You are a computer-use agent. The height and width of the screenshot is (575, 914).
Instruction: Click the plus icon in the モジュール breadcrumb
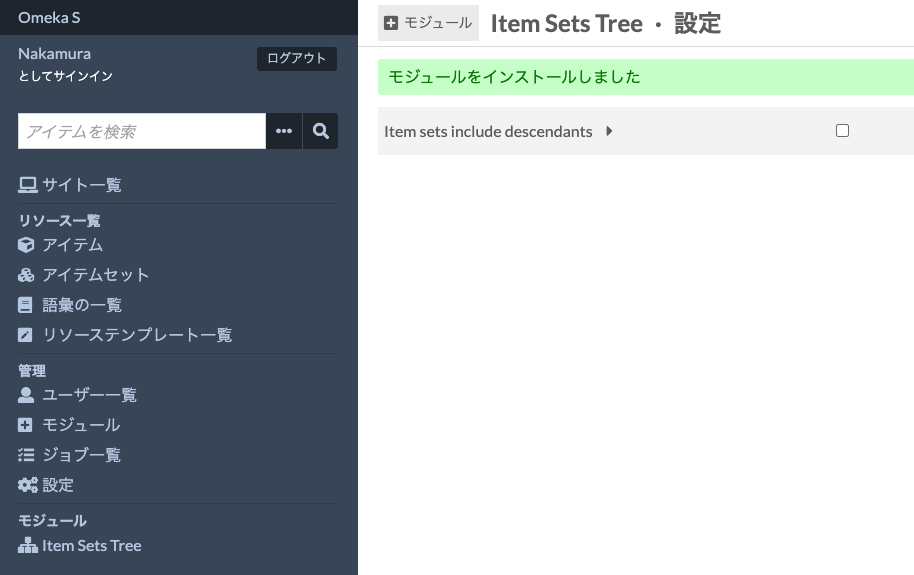click(x=391, y=23)
